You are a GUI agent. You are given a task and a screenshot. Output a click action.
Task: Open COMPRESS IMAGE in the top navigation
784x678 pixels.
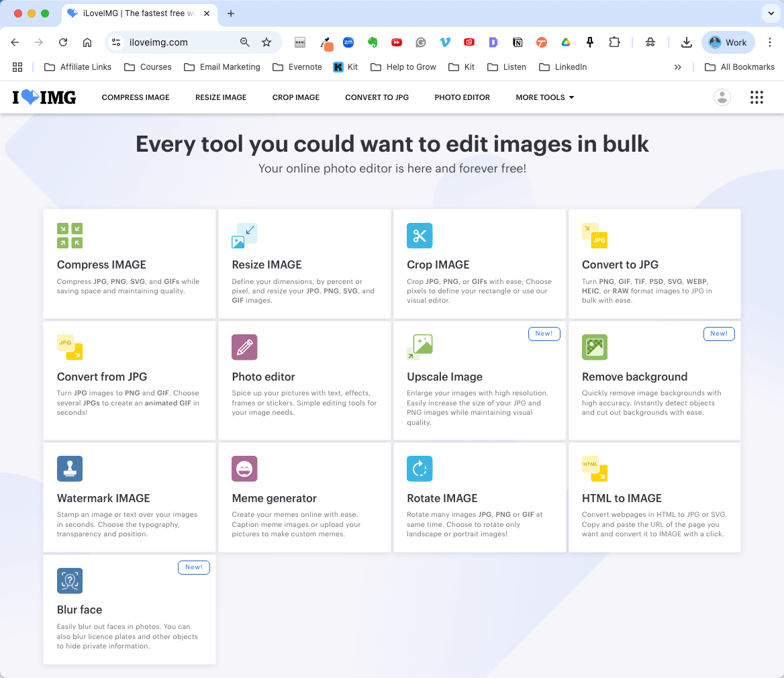click(x=136, y=97)
